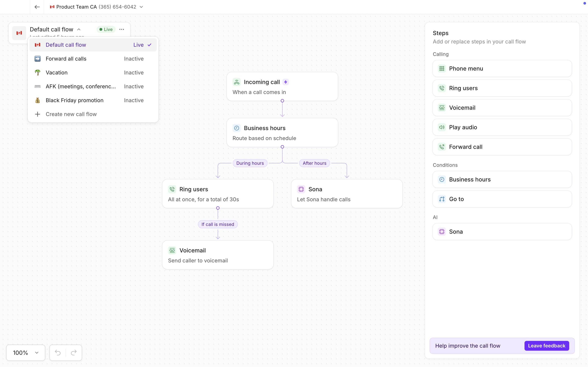The image size is (588, 367).
Task: Select the Ring users node on canvas
Action: pos(218,194)
